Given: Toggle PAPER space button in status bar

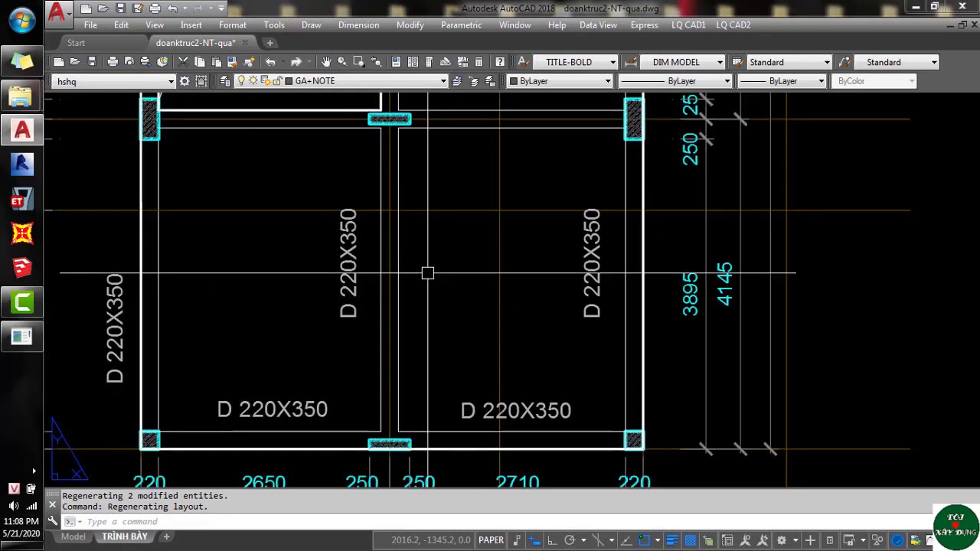Looking at the screenshot, I should tap(491, 540).
